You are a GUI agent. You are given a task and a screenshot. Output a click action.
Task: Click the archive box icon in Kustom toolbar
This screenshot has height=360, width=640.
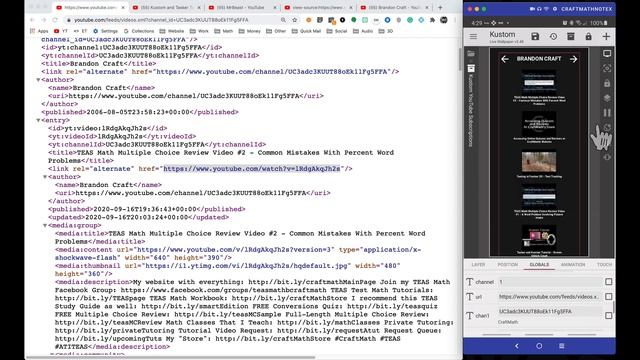click(571, 36)
